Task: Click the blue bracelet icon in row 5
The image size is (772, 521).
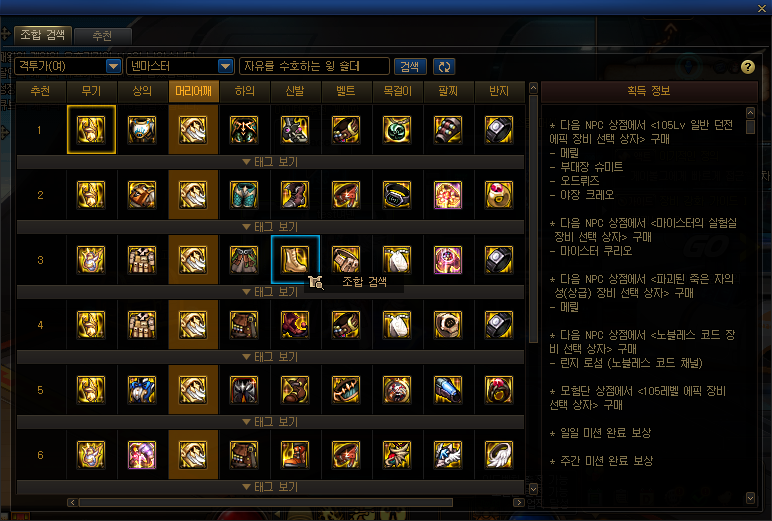Action: click(448, 390)
